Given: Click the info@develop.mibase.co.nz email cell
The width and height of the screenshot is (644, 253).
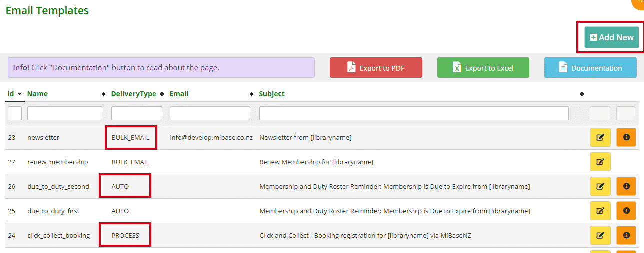Looking at the screenshot, I should point(211,137).
